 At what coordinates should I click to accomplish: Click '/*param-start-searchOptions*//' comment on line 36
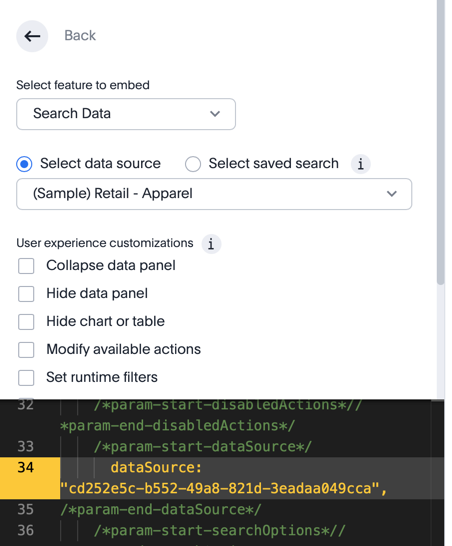click(219, 530)
